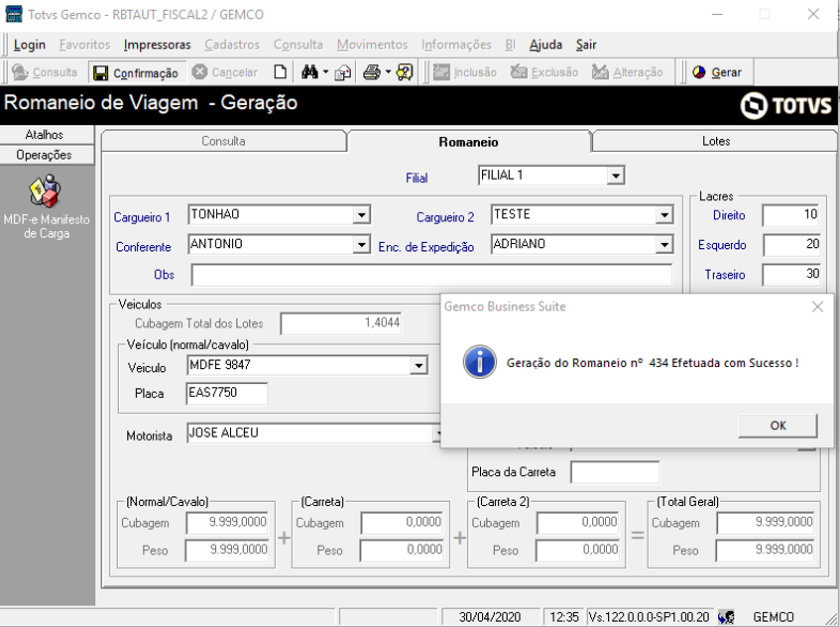The height and width of the screenshot is (627, 840).
Task: Open the Cadastros menu
Action: tap(232, 45)
